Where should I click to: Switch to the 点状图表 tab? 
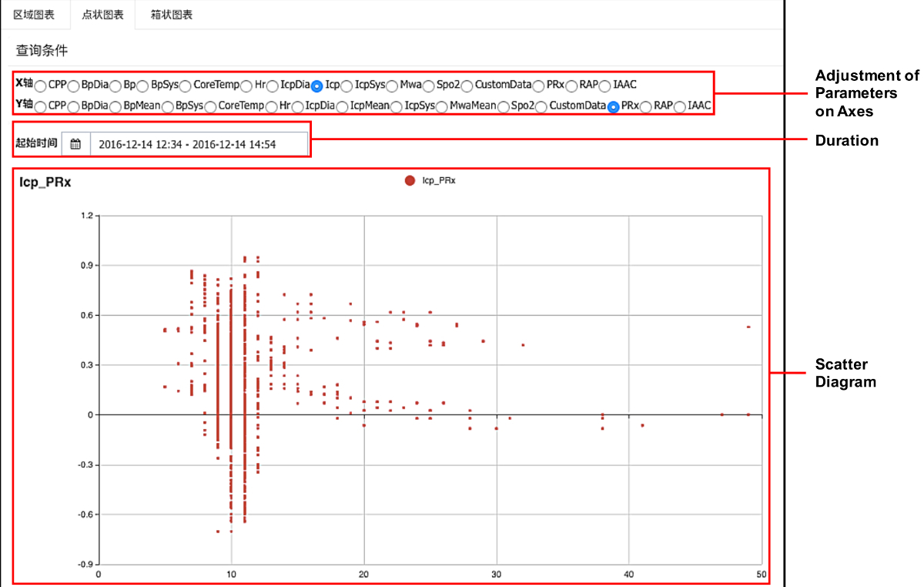pos(102,15)
